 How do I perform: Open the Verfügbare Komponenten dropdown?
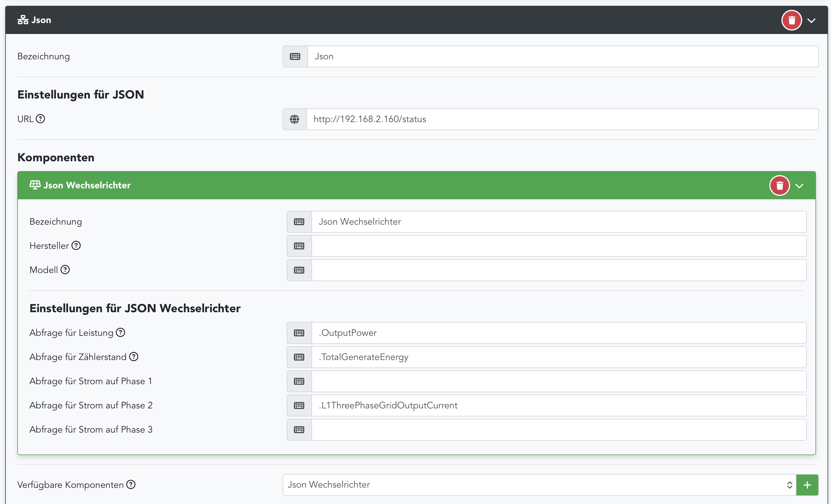[x=539, y=485]
